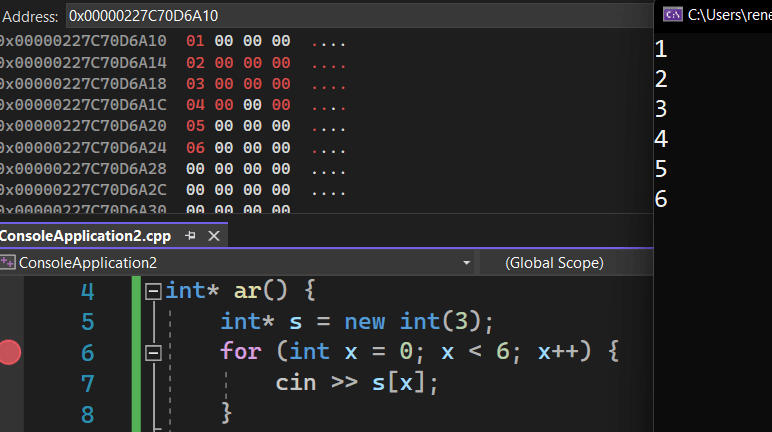Click the red byte value 01

pyautogui.click(x=195, y=41)
